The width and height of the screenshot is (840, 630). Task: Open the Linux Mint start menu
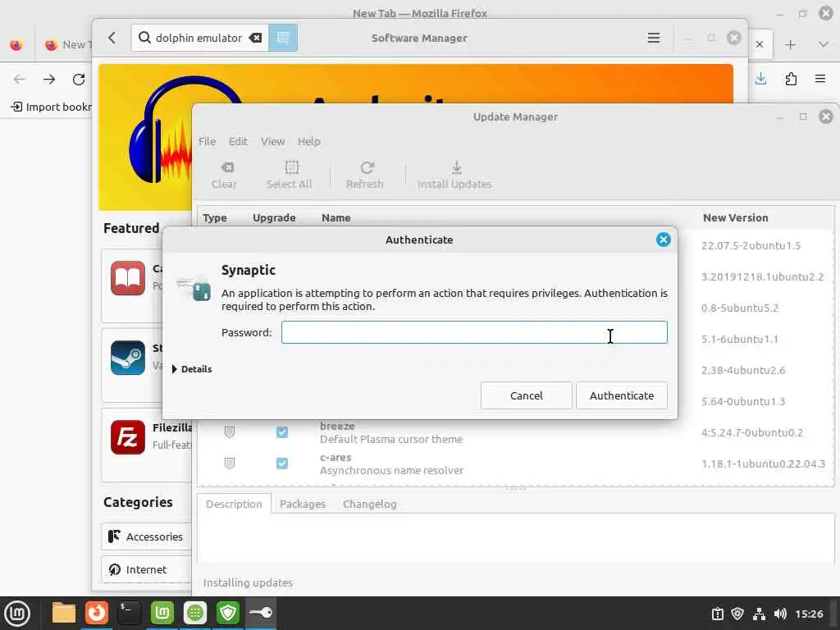[x=17, y=613]
